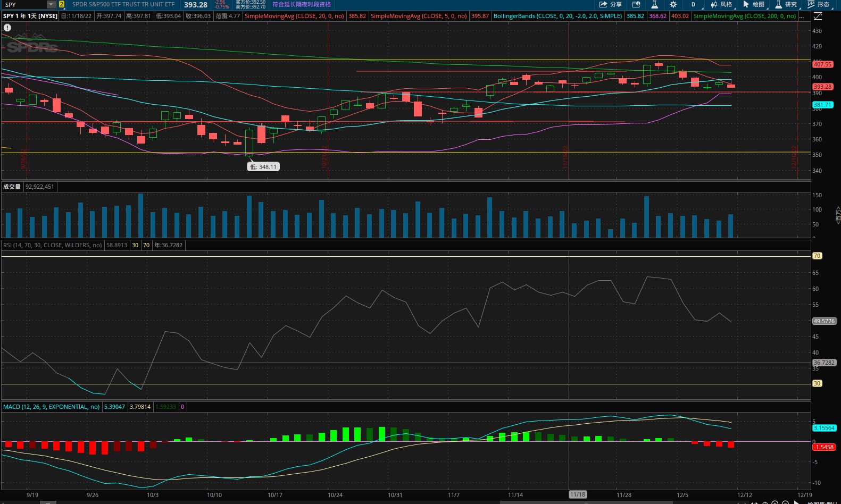
Task: Click the MACD 3.15564 value label
Action: (x=824, y=428)
